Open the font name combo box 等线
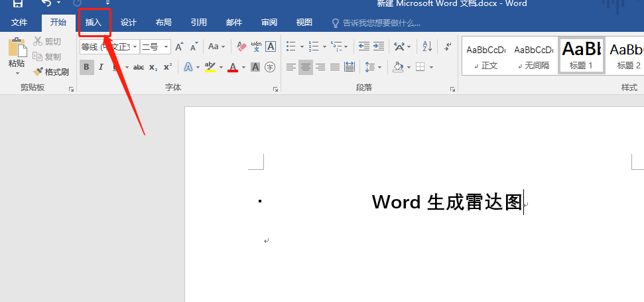The width and height of the screenshot is (644, 302). coord(109,47)
